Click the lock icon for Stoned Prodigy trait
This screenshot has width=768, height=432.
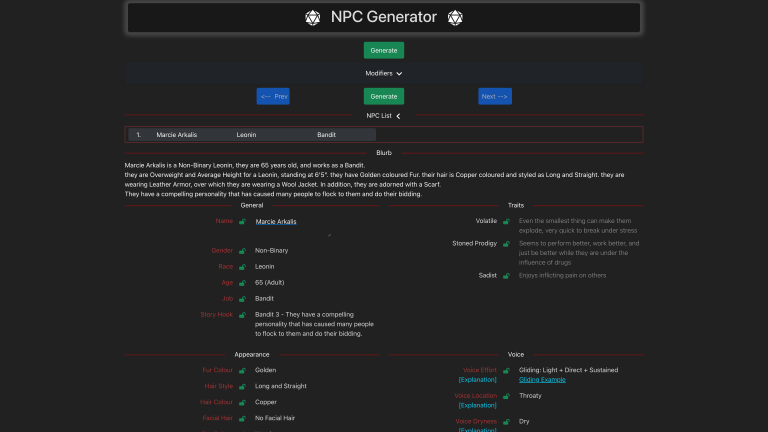point(506,244)
